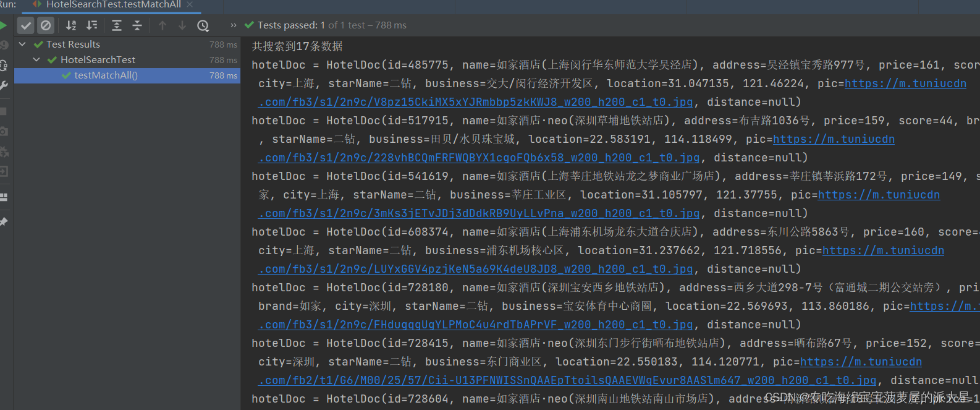Click the hotelDoc id=728604 output line
980x410 pixels.
[615, 399]
